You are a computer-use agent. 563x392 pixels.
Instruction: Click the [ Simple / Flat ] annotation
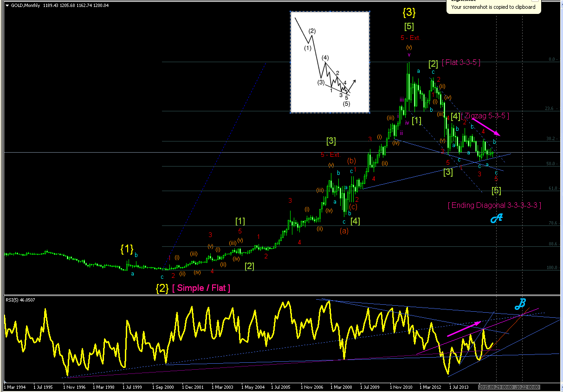pyautogui.click(x=201, y=288)
